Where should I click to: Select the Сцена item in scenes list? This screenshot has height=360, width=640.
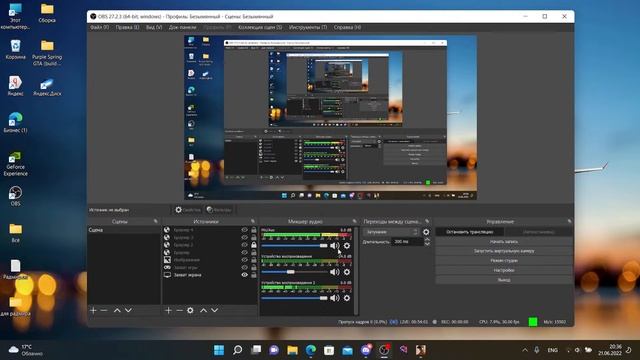click(124, 230)
